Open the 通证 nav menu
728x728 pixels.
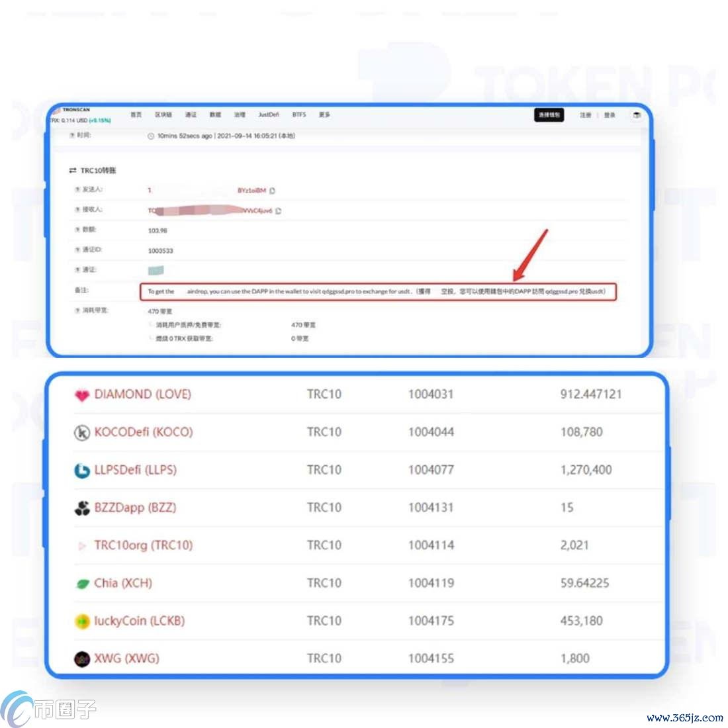pos(191,114)
